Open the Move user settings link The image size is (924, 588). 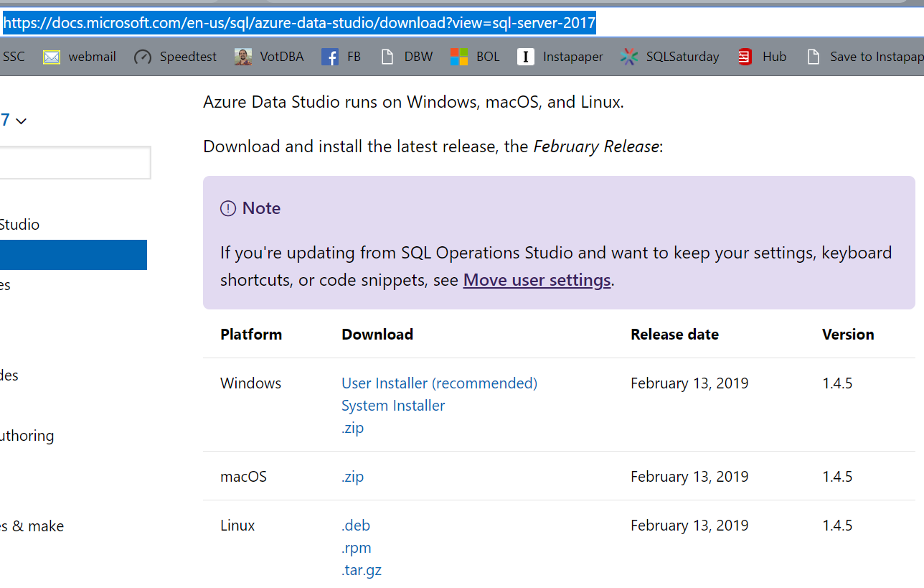tap(537, 280)
